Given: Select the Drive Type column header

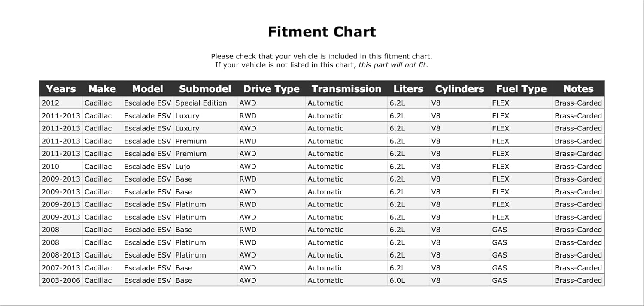Looking at the screenshot, I should pyautogui.click(x=271, y=89).
